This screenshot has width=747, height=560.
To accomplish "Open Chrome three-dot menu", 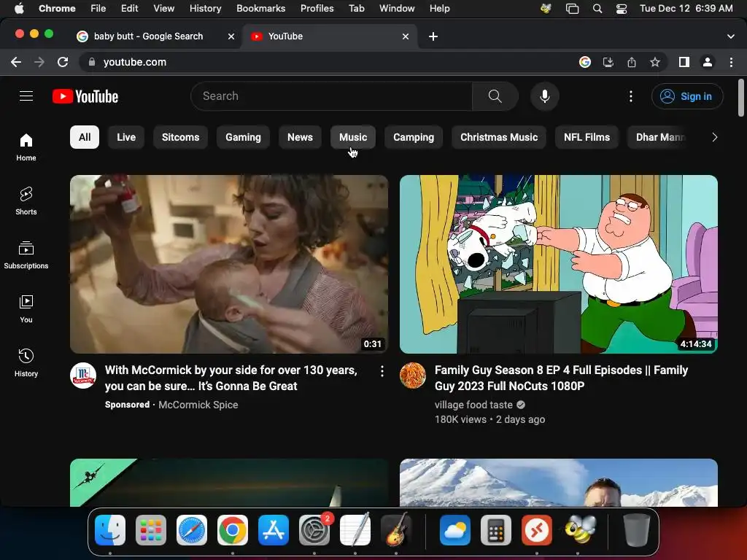I will pyautogui.click(x=731, y=62).
